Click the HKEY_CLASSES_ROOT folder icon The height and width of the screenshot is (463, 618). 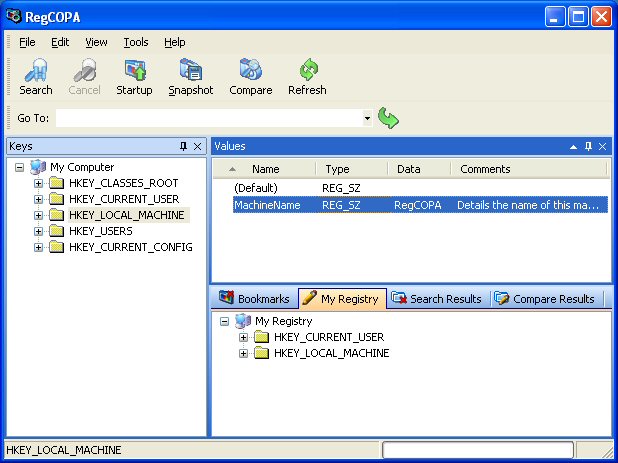click(x=57, y=183)
